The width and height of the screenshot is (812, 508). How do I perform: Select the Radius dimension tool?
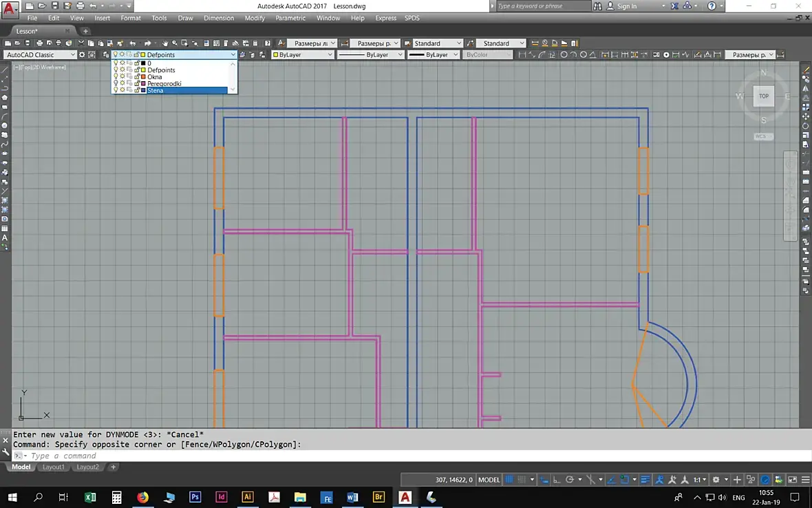(x=564, y=54)
